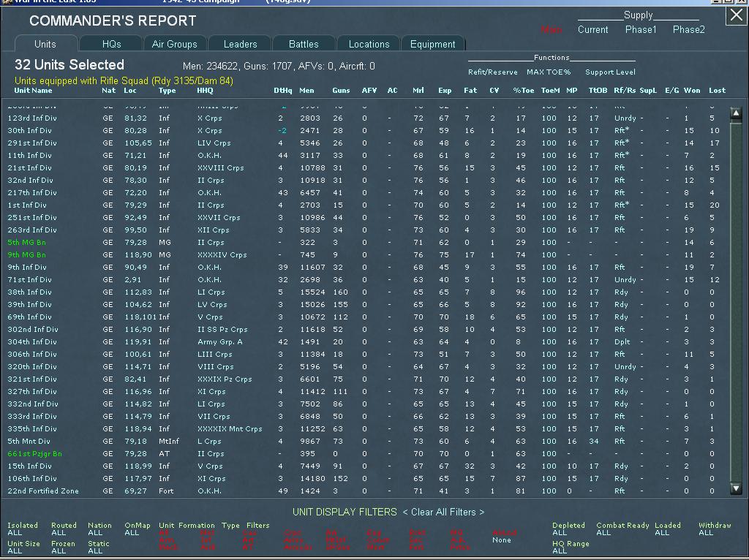Toggle the OnMap filter
This screenshot has width=749, height=560.
137,529
